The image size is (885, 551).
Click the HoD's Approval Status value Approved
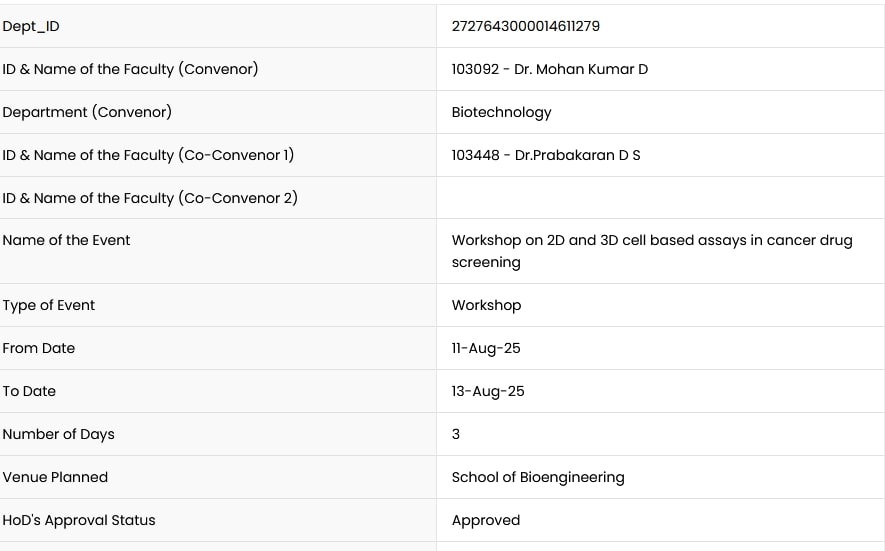coord(485,520)
